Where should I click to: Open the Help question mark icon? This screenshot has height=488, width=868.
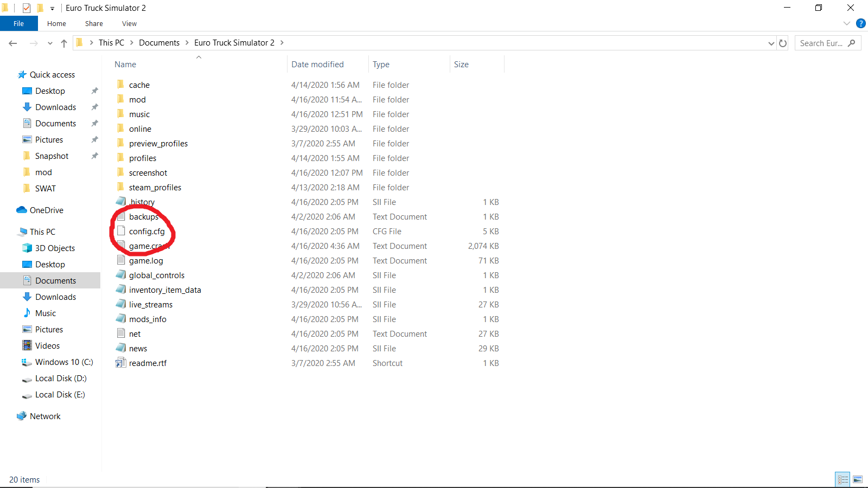(x=860, y=23)
